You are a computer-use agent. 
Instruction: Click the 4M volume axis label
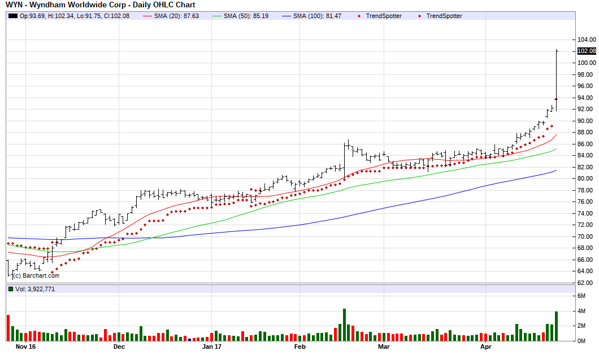point(581,312)
